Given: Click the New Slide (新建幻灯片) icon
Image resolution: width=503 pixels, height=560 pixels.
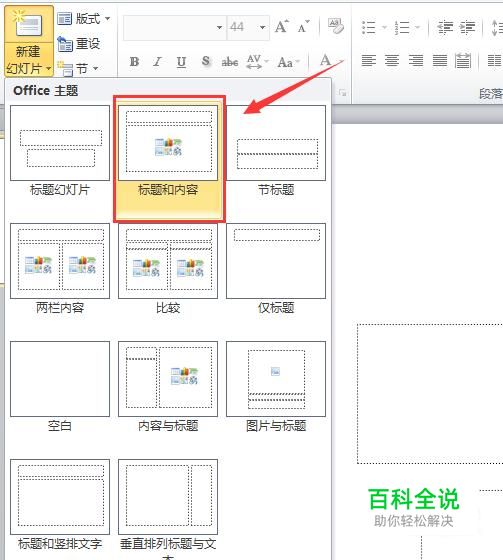Looking at the screenshot, I should (x=29, y=24).
